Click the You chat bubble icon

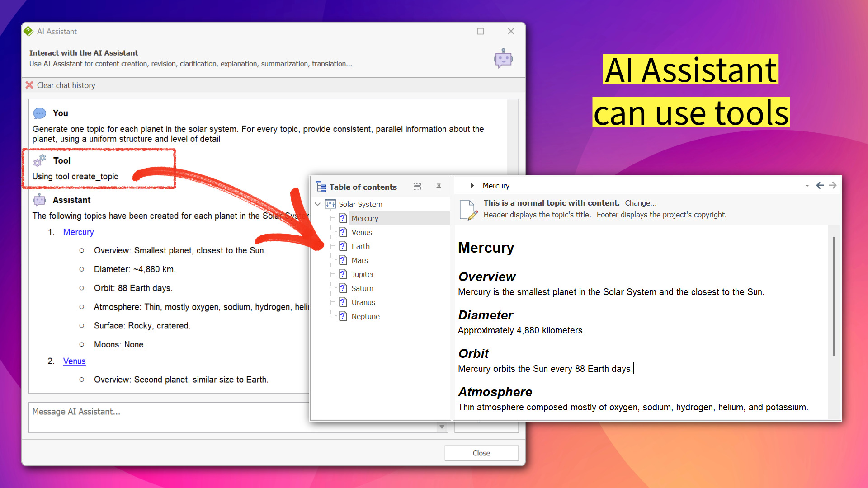pyautogui.click(x=39, y=113)
